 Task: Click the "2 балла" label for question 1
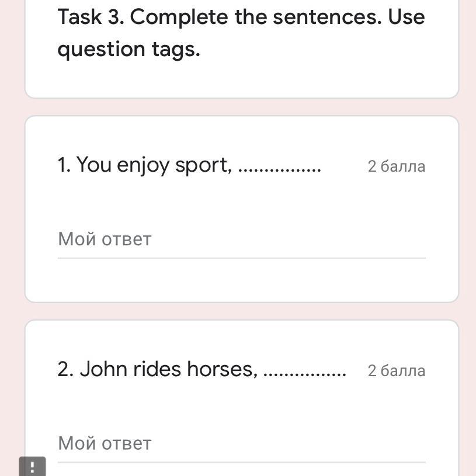(396, 166)
